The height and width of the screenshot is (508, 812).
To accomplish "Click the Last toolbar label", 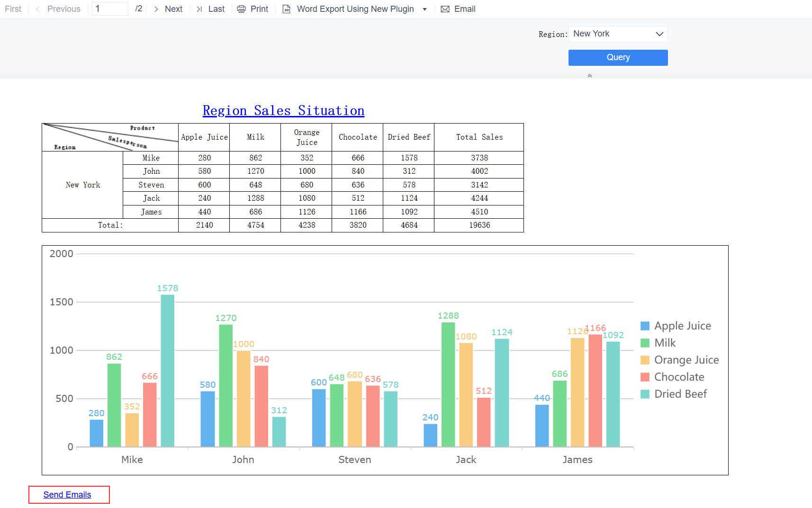I will click(x=217, y=9).
